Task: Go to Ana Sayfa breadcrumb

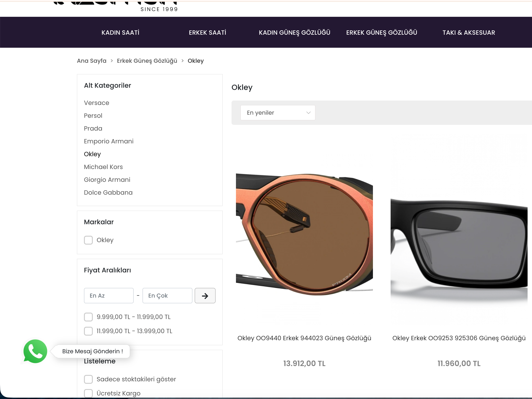Action: click(x=92, y=61)
